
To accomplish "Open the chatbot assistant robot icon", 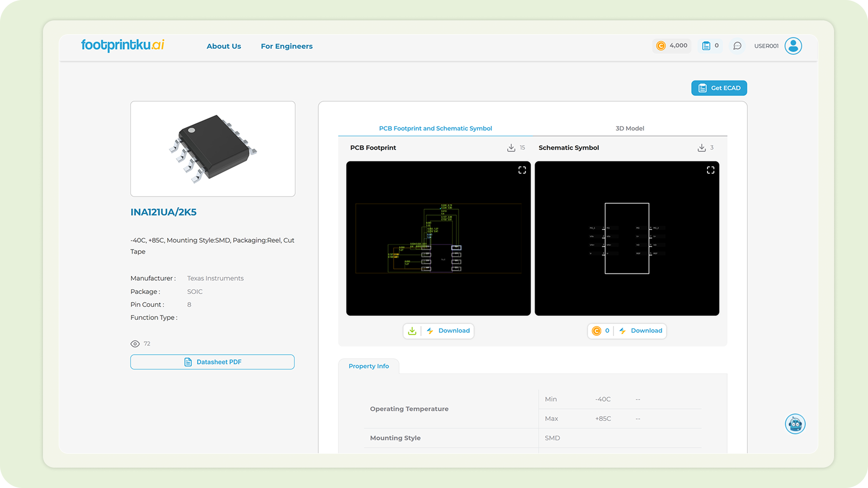I will coord(795,424).
